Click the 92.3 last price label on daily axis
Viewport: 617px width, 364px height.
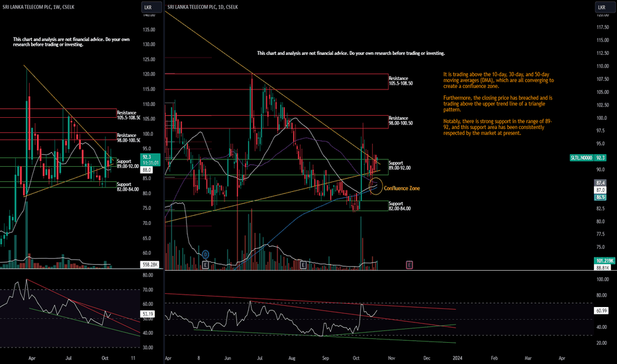[600, 158]
